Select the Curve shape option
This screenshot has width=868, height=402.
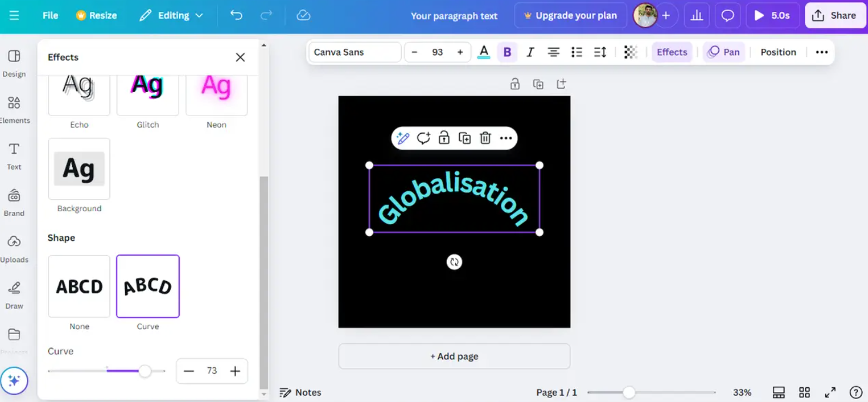pos(148,286)
